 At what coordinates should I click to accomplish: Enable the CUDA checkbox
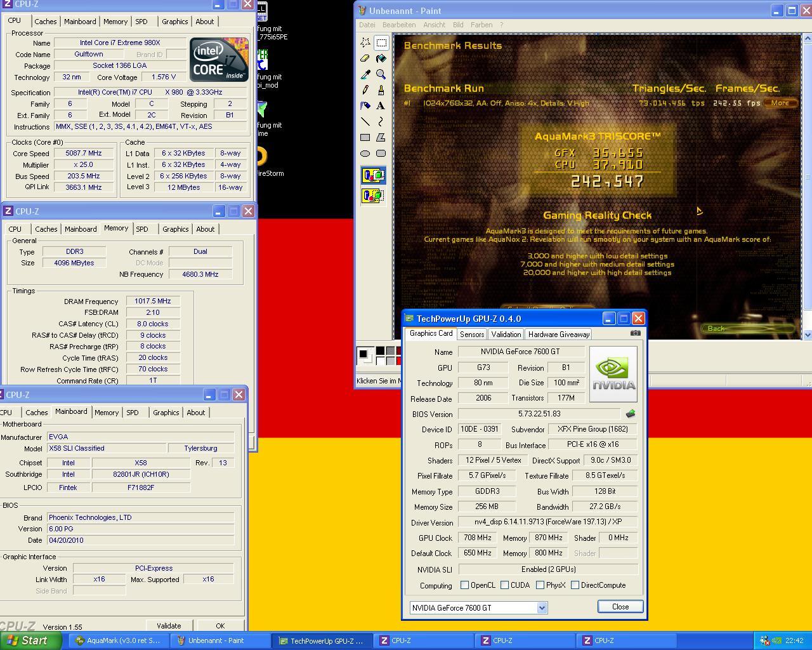point(504,585)
